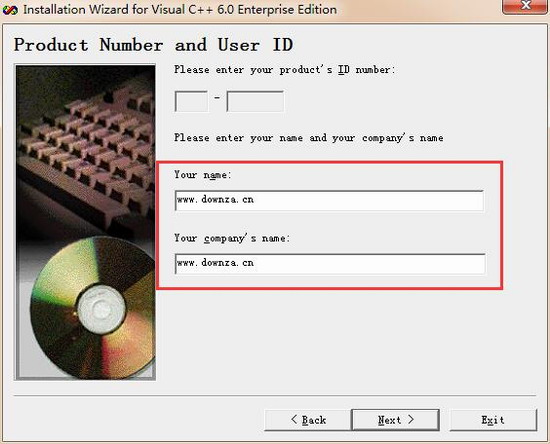Click the 'Your name:' label
The image size is (550, 444).
click(x=203, y=175)
